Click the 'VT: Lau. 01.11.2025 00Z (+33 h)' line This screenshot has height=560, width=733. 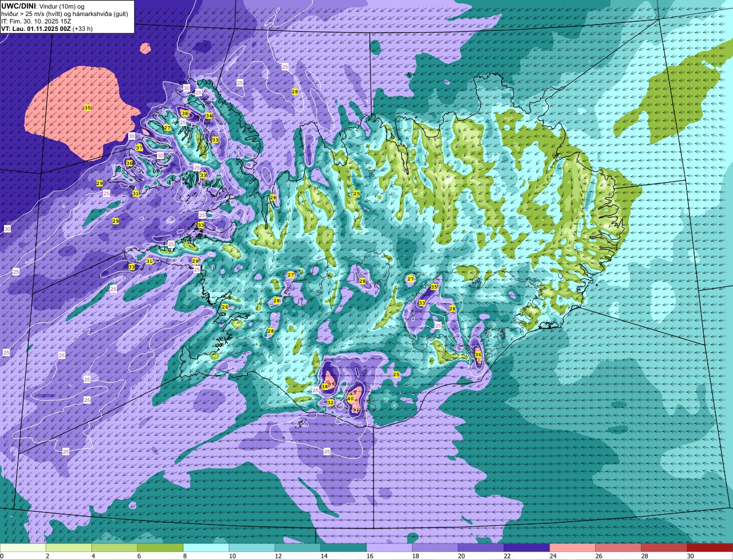pyautogui.click(x=47, y=28)
